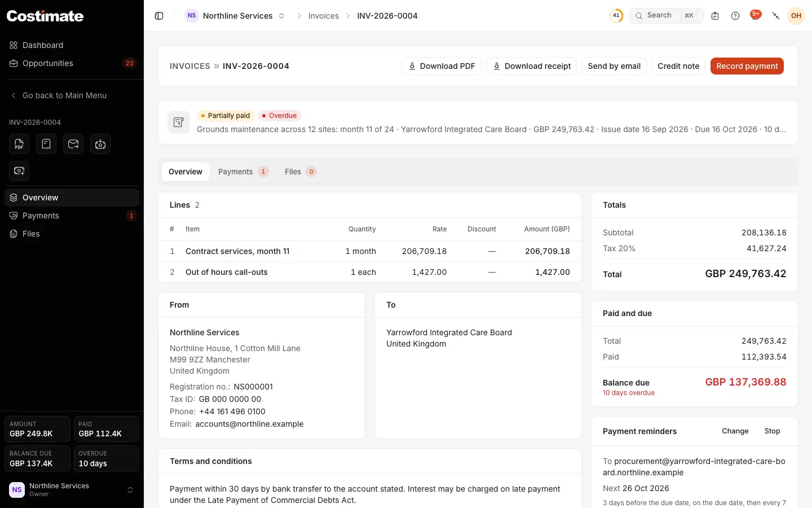
Task: Open the OH user avatar menu
Action: click(796, 16)
